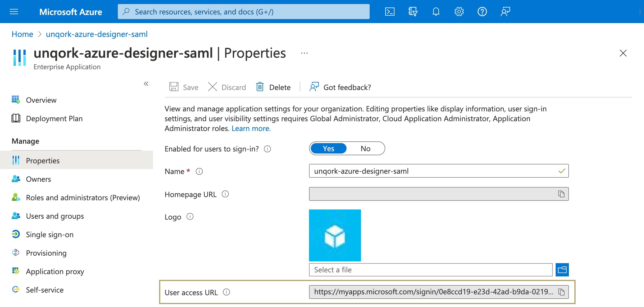Screen dimensions: 644x307
Task: Show info icon next to User access URL
Action: click(x=226, y=292)
